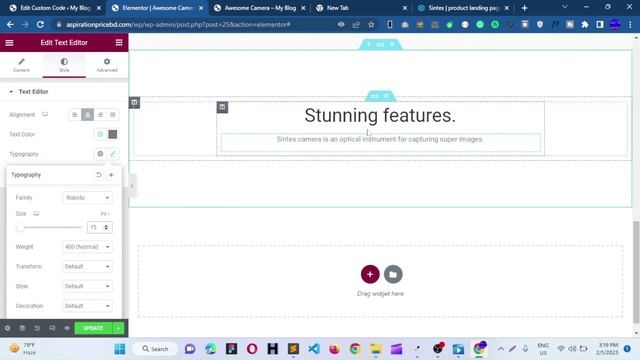Switch to the Content tab
Screen dimensions: 640x360
coord(21,65)
